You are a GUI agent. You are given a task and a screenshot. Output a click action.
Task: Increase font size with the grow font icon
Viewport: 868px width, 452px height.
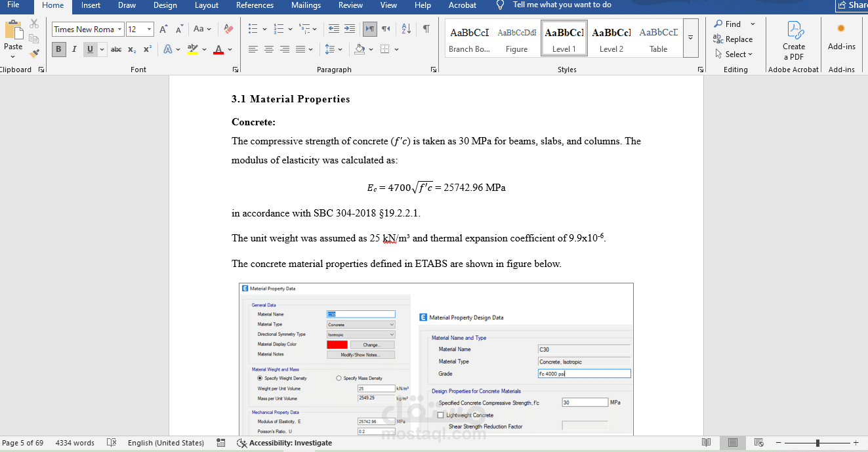pos(163,29)
